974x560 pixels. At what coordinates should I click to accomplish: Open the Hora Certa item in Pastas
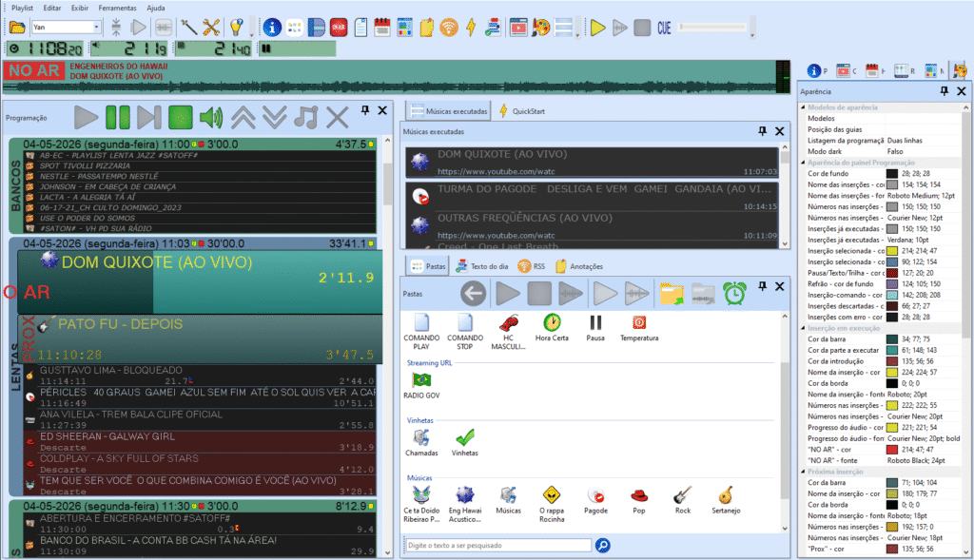(552, 328)
